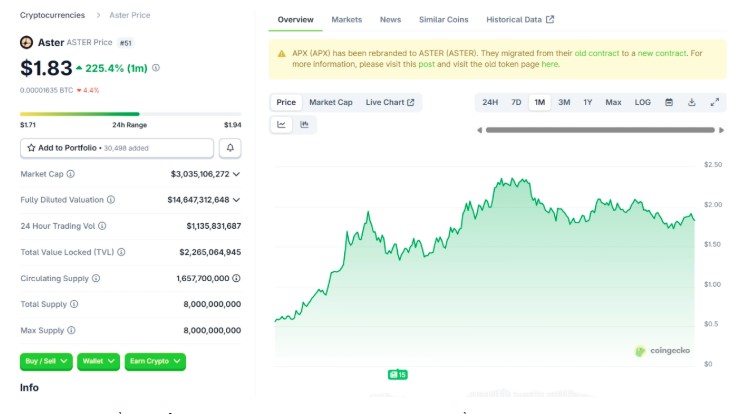Follow the 'old contract' link
This screenshot has height=414, width=748.
[x=594, y=52]
